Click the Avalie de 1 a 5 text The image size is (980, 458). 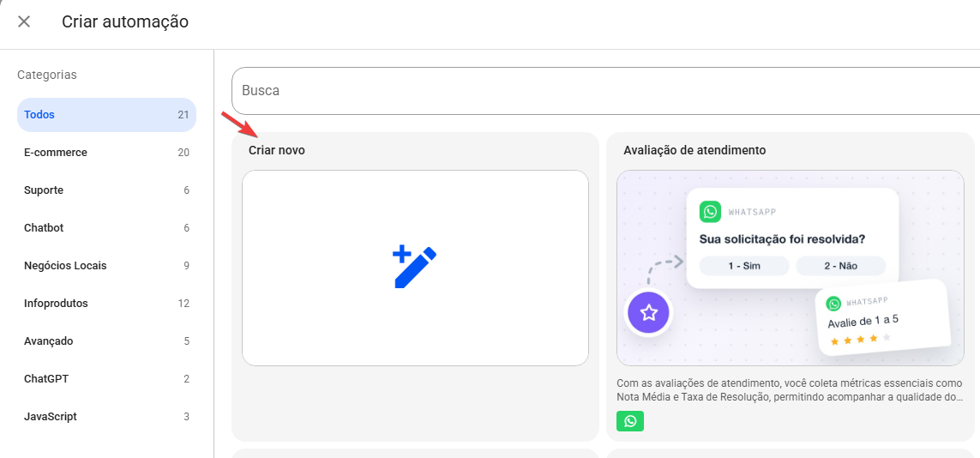863,323
